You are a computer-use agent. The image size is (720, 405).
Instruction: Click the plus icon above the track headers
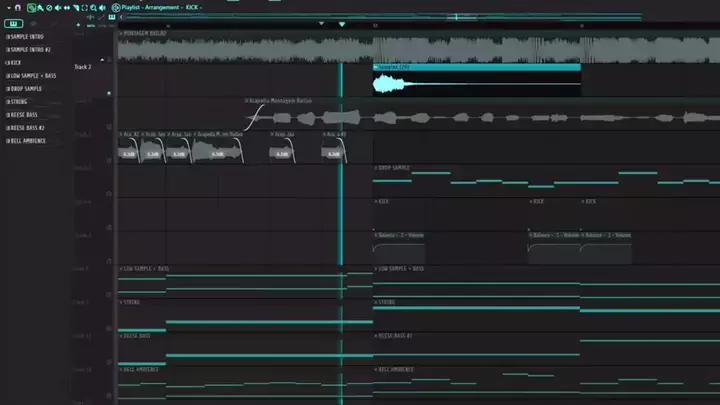[x=78, y=25]
